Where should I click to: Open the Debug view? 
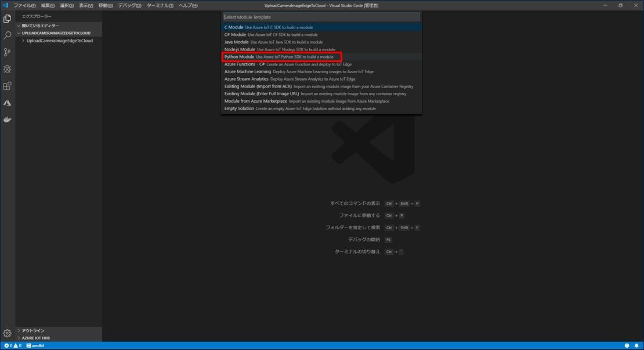coord(7,69)
